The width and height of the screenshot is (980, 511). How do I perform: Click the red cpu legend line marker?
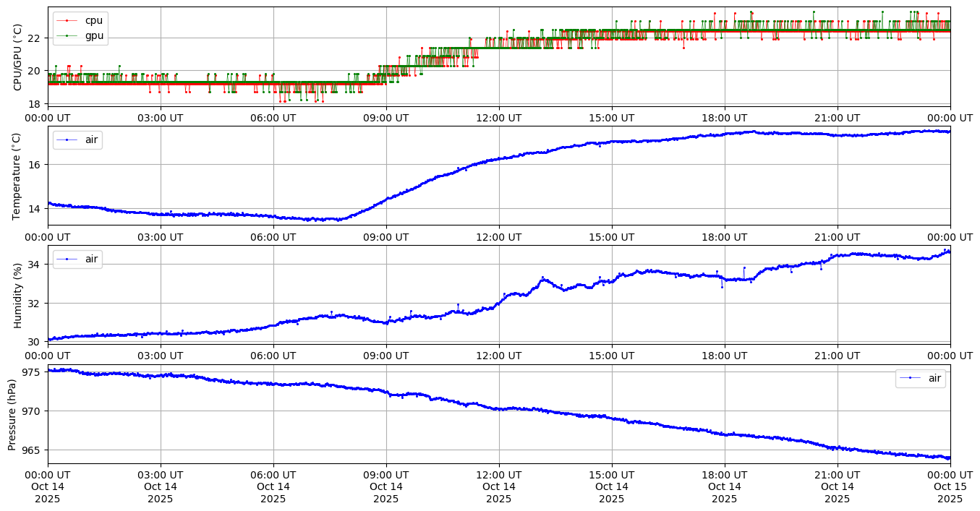(67, 20)
